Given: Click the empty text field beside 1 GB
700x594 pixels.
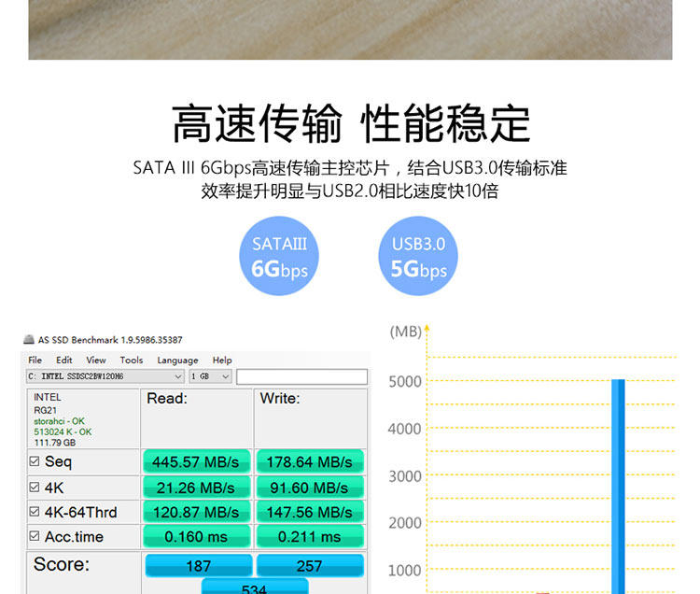Looking at the screenshot, I should pyautogui.click(x=301, y=376).
